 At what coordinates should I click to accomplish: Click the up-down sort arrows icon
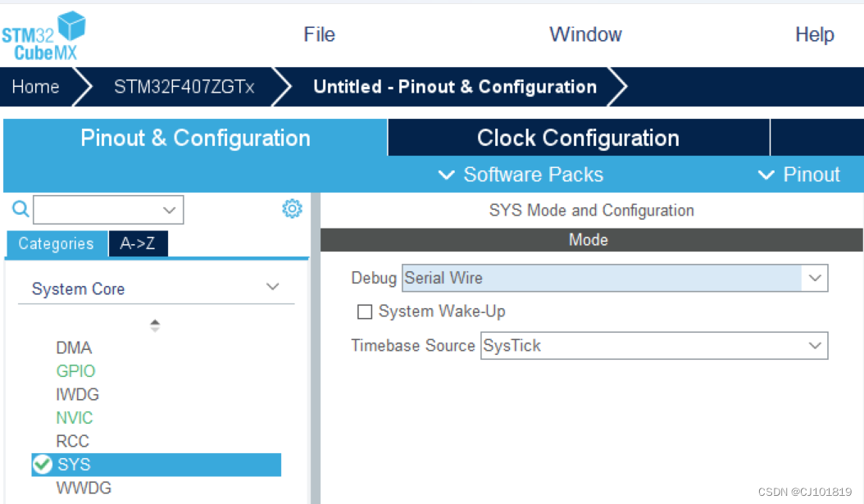[x=155, y=325]
